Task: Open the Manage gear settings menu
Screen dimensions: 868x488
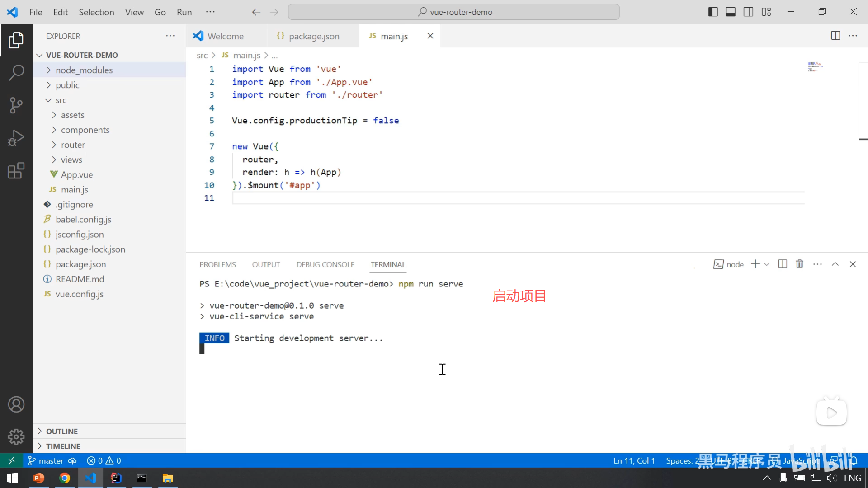Action: pyautogui.click(x=16, y=436)
